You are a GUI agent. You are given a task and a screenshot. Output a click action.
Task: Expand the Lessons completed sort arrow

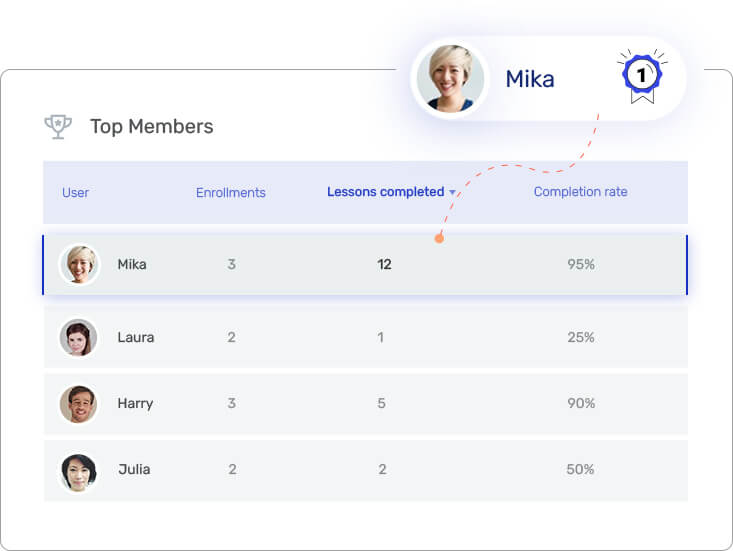pyautogui.click(x=452, y=193)
